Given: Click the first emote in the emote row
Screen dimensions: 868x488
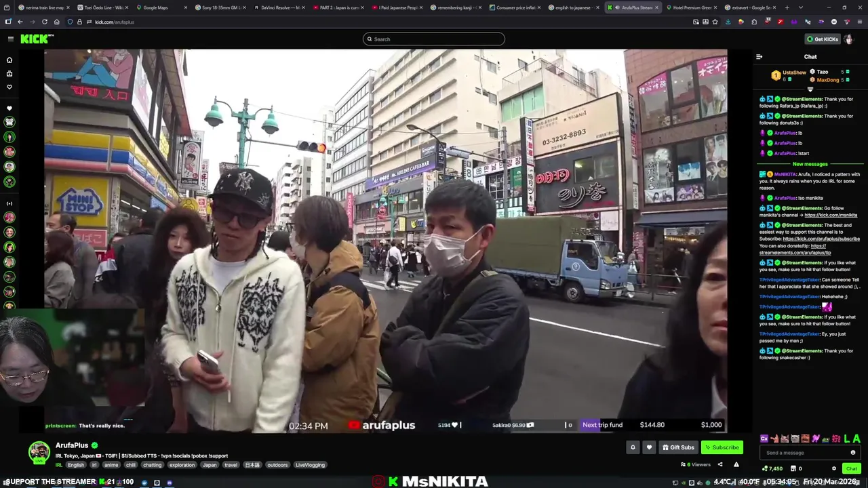Looking at the screenshot, I should pyautogui.click(x=764, y=439).
